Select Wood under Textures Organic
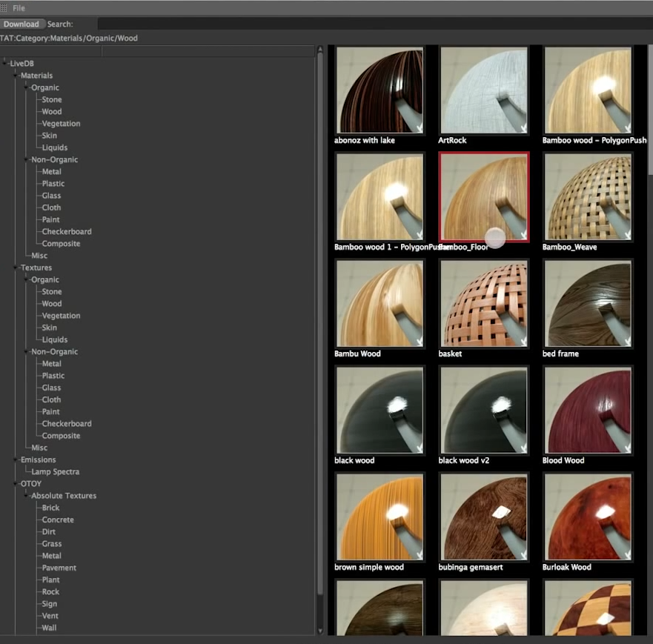 52,304
